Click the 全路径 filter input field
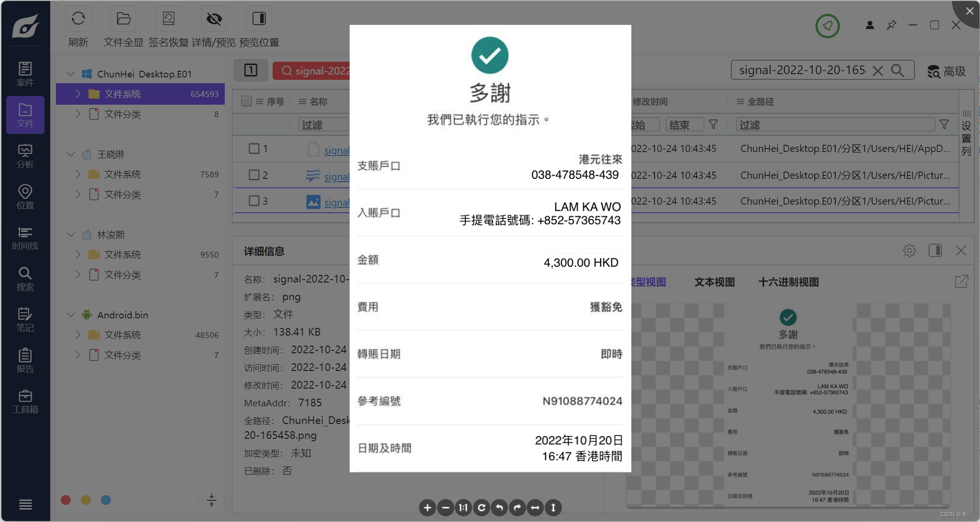Screen dimensions: 980x522 click(835, 125)
